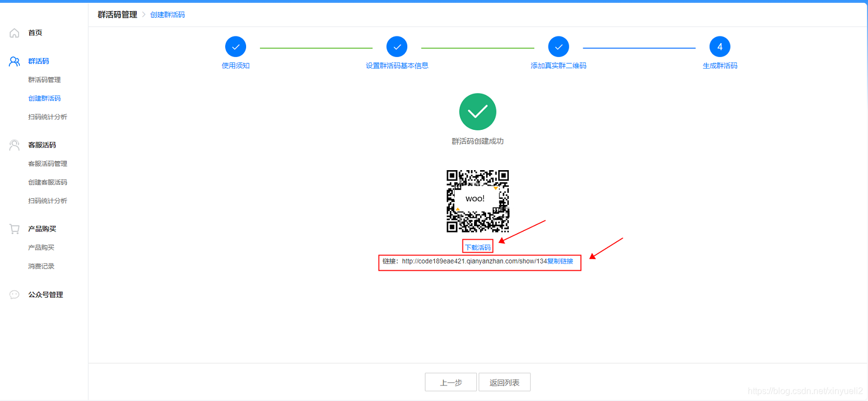Viewport: 868px width, 401px height.
Task: Click the step 4 circle 生成群活码
Action: click(x=720, y=47)
